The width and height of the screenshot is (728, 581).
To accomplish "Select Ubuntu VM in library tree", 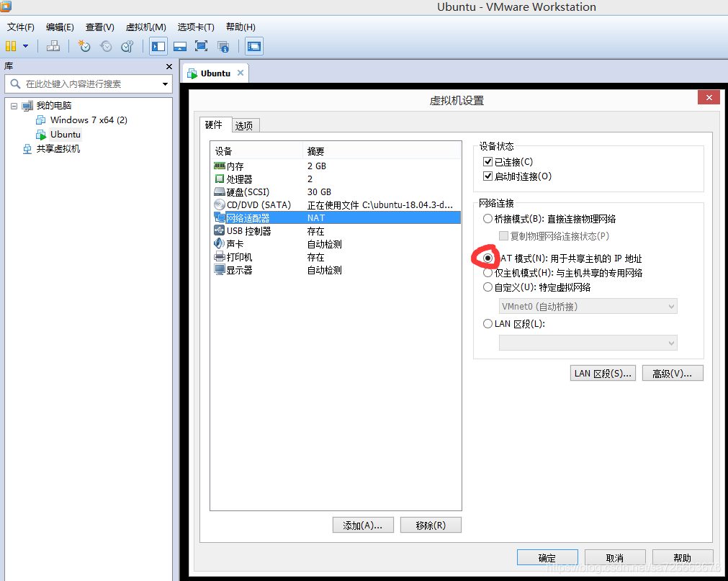I will click(66, 134).
